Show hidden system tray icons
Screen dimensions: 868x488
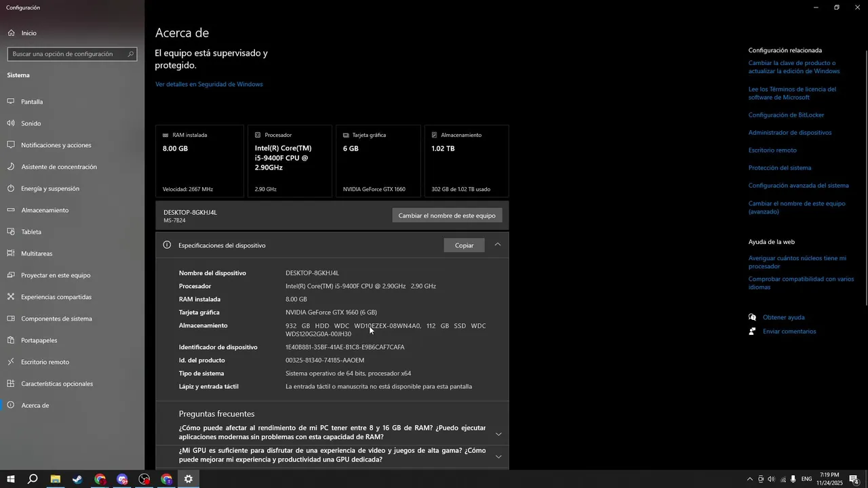click(x=749, y=479)
